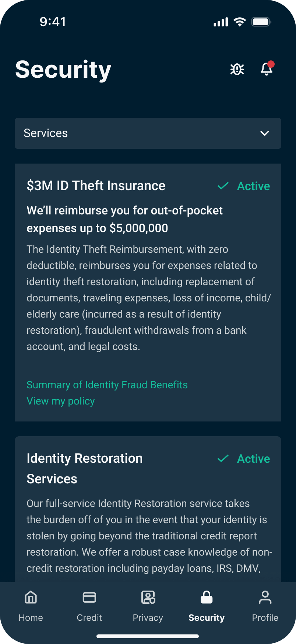Tap ID Theft Insurance Active checkmark
The height and width of the screenshot is (644, 296).
(x=223, y=186)
